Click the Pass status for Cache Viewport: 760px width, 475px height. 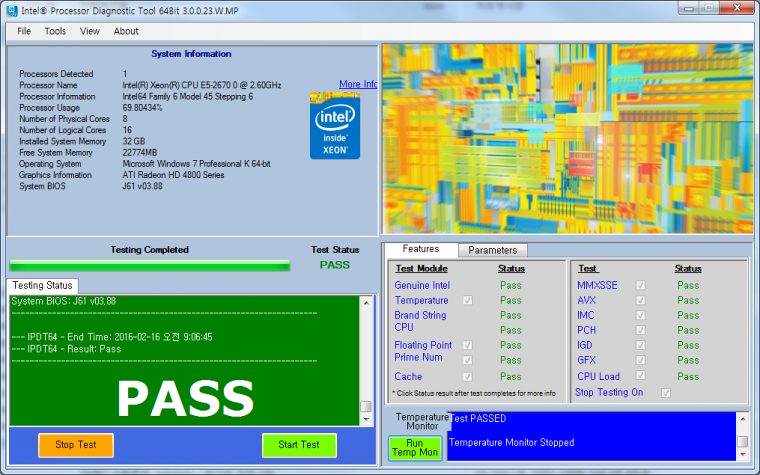point(511,377)
